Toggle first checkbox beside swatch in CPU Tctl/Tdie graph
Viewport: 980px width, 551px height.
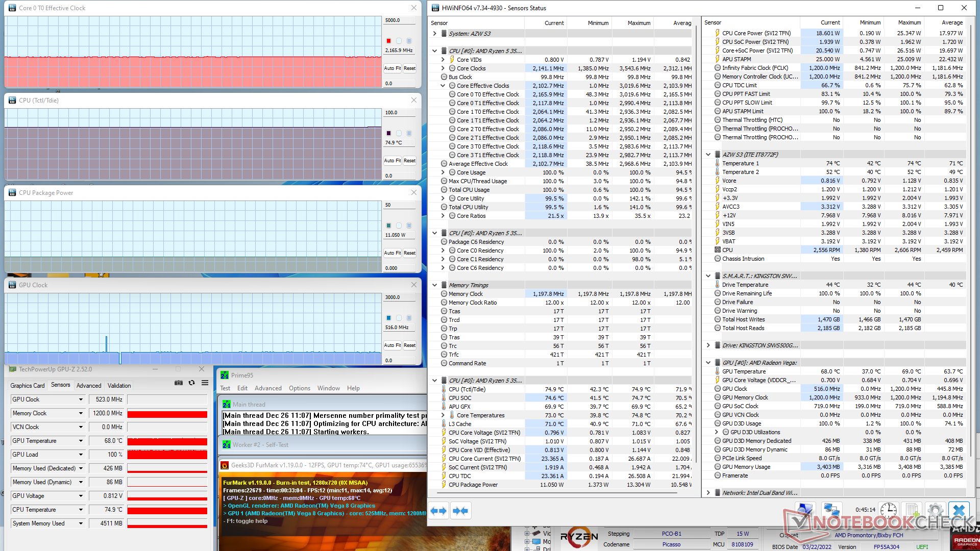coord(399,133)
